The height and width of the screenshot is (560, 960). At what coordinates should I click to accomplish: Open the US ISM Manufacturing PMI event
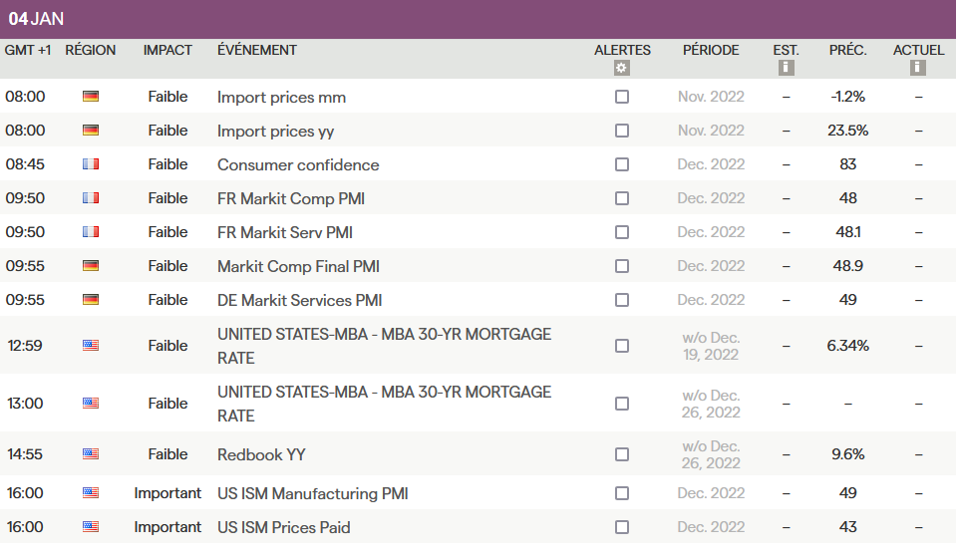tap(312, 493)
